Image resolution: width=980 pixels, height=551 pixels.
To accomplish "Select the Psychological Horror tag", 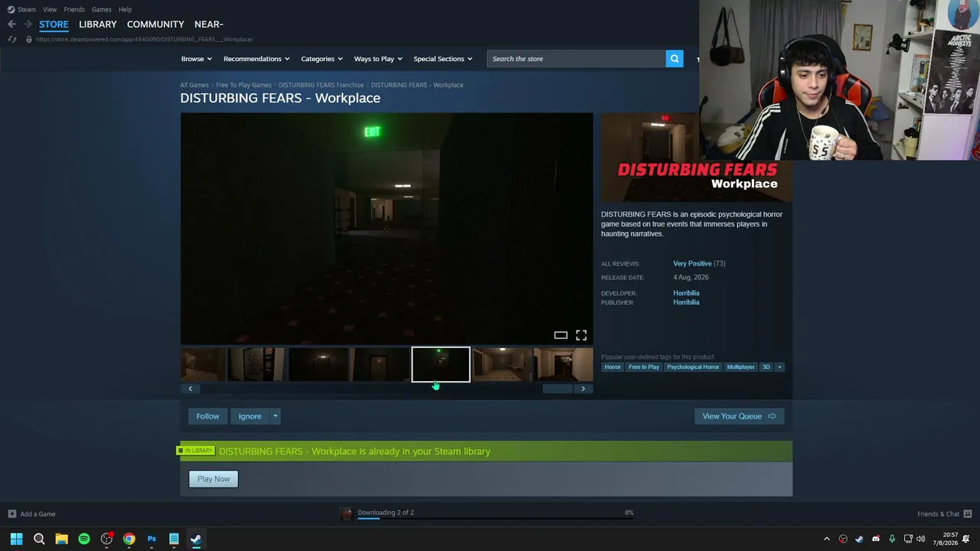I will click(x=693, y=367).
